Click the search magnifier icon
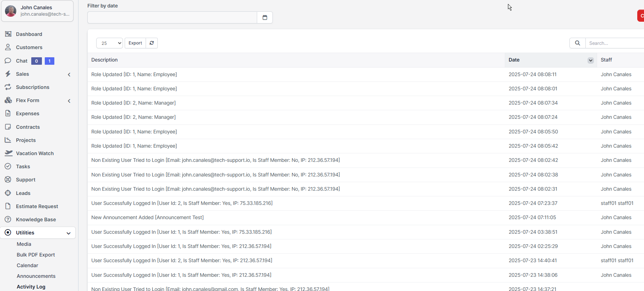This screenshot has height=291, width=644. coord(577,43)
